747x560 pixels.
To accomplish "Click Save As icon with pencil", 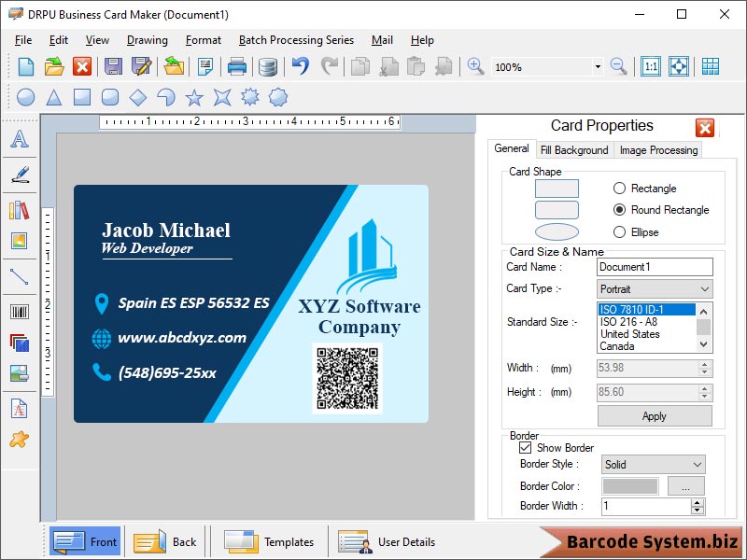I will [142, 66].
